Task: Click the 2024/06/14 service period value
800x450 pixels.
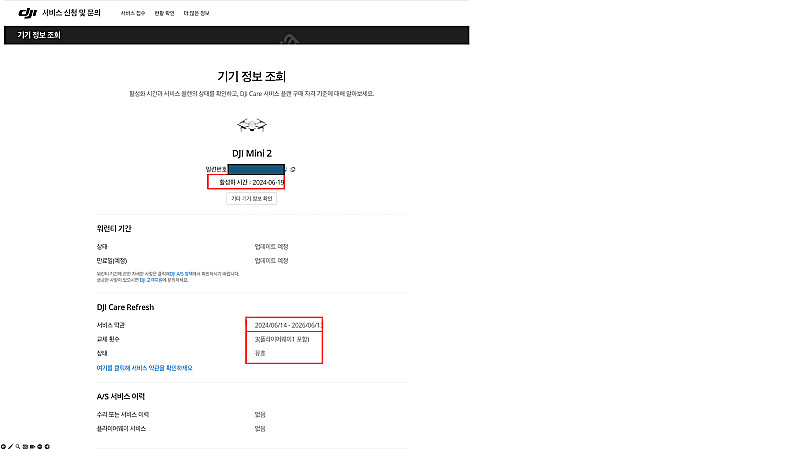Action: point(288,325)
